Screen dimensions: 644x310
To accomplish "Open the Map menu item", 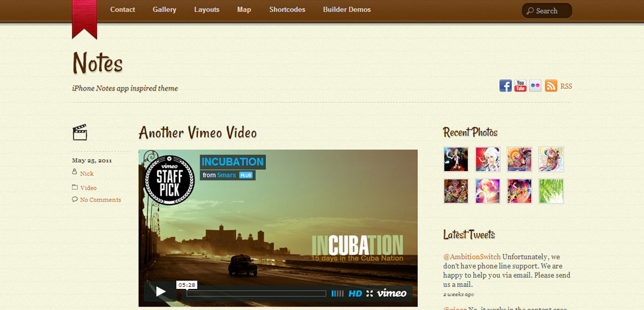I will pos(244,9).
